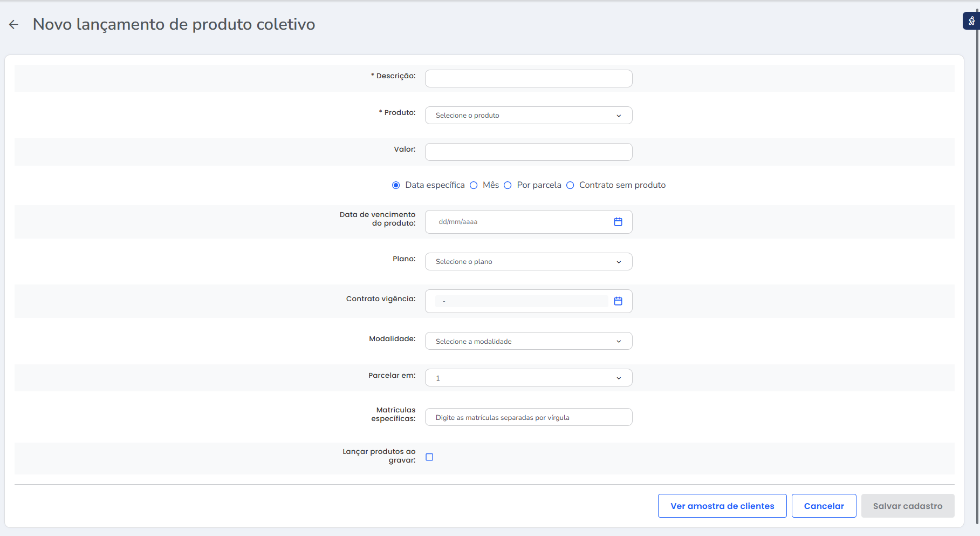Image resolution: width=980 pixels, height=536 pixels.
Task: Focus the Matrículas específicas input field
Action: point(528,417)
